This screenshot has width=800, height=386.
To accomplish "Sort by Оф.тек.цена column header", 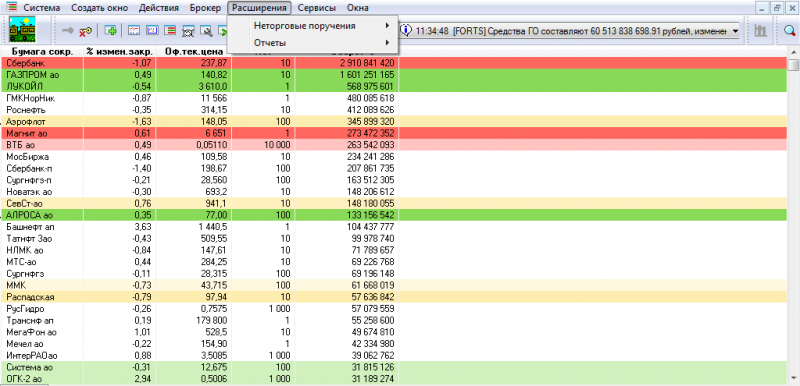I will coord(194,52).
